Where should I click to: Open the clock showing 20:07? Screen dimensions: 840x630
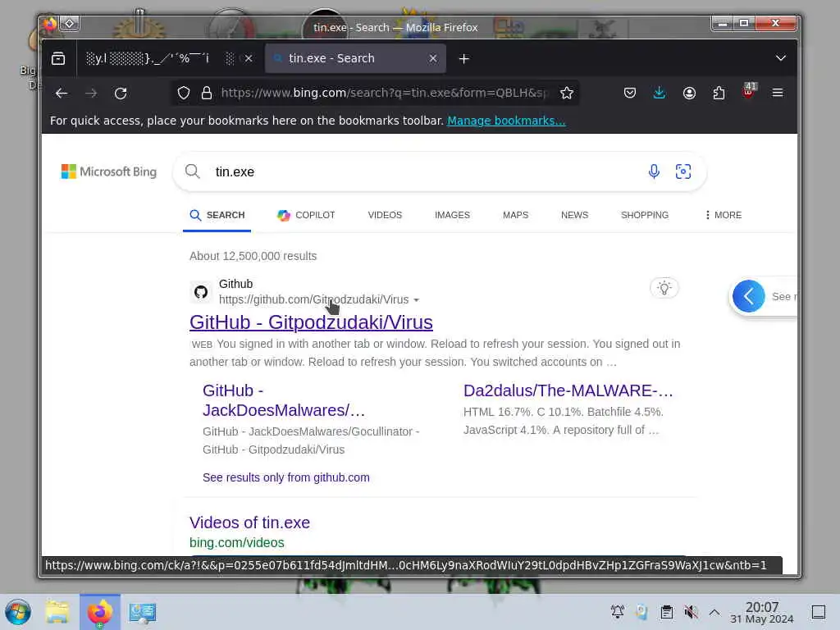pos(762,613)
